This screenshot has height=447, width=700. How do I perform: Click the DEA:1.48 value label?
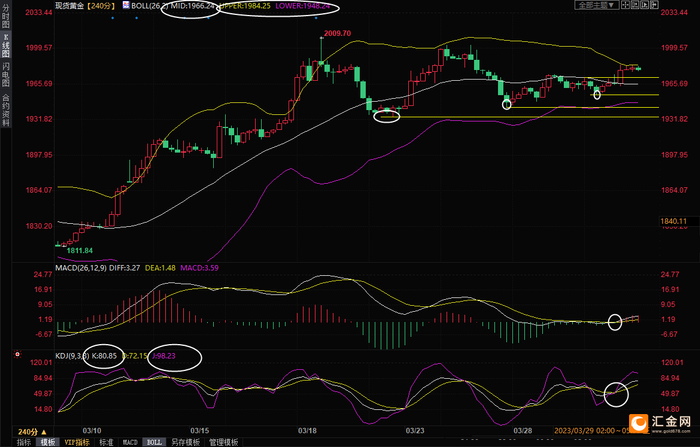coord(160,268)
